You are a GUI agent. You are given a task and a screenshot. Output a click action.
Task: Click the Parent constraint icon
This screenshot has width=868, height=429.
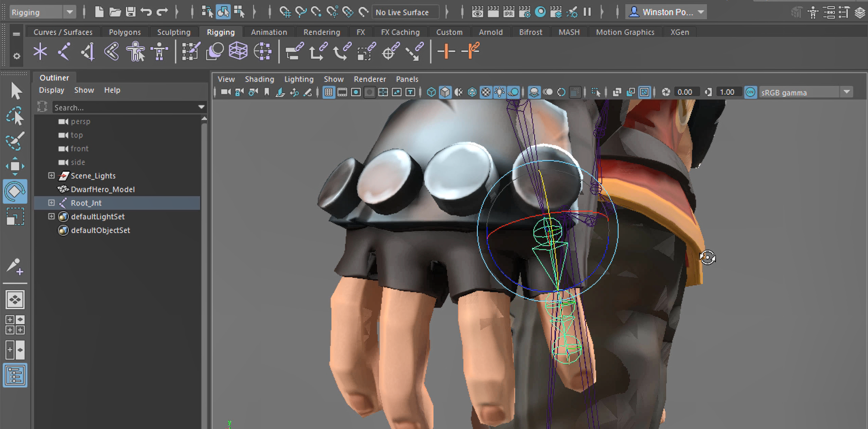(294, 51)
